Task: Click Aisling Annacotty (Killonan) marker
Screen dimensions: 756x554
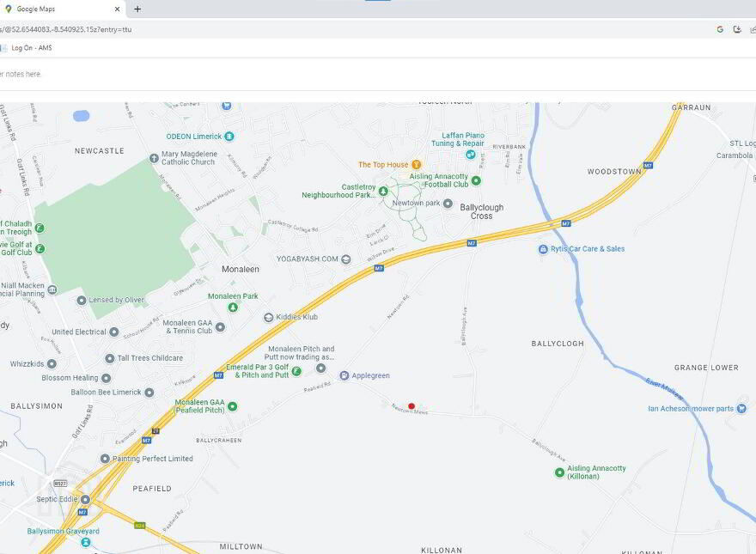Action: coord(560,472)
